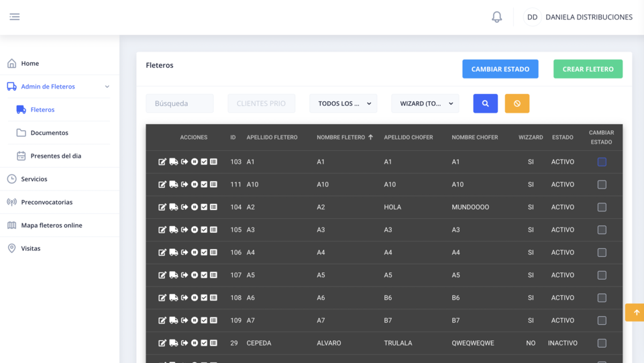Click the list icon in row 104
This screenshot has width=644, height=363.
213,207
